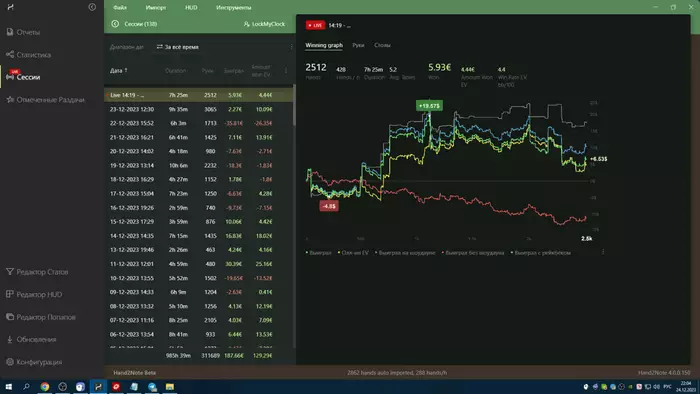Click the sessions list scrollbar
The image size is (700, 394).
pos(294,105)
